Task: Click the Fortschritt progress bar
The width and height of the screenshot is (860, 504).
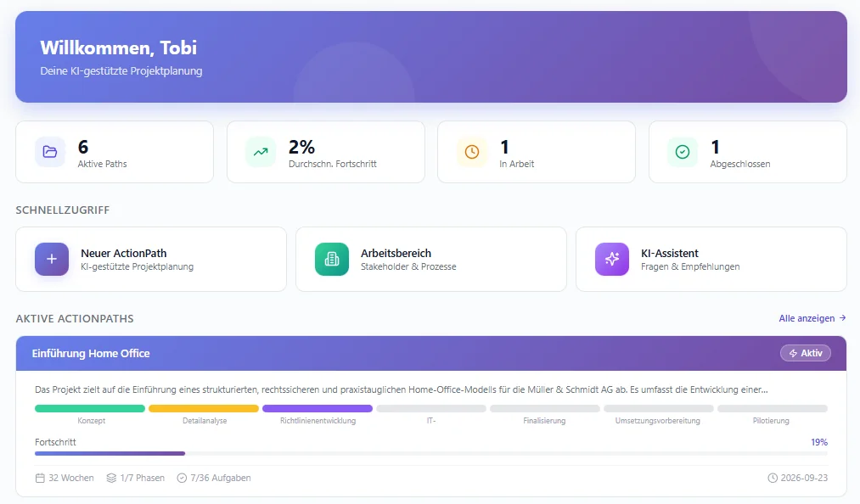Action: pyautogui.click(x=430, y=452)
